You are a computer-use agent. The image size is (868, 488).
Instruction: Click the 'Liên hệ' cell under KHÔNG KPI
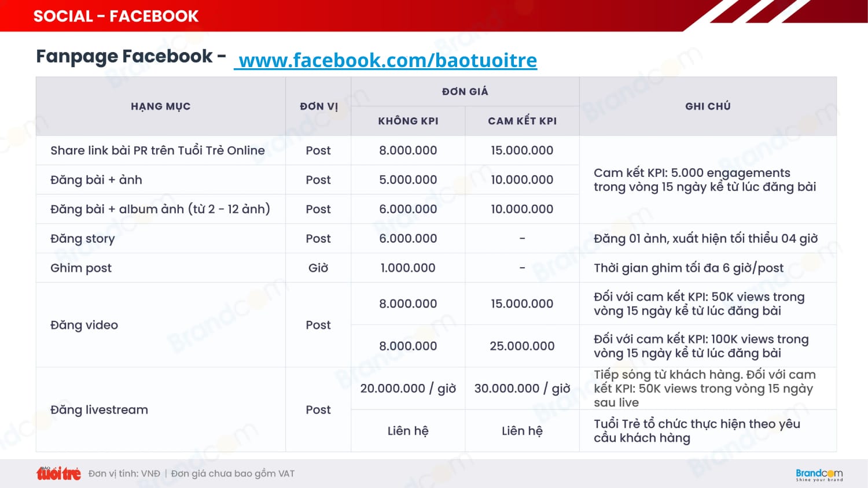(408, 430)
